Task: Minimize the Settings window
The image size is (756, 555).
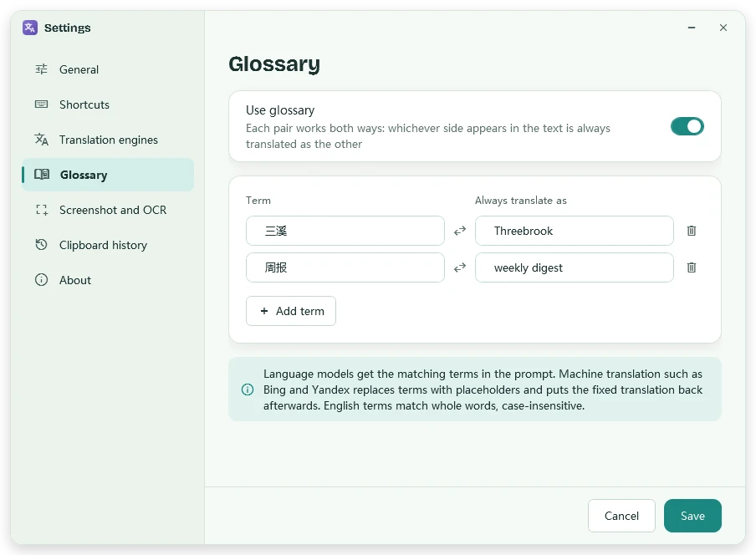Action: click(692, 28)
